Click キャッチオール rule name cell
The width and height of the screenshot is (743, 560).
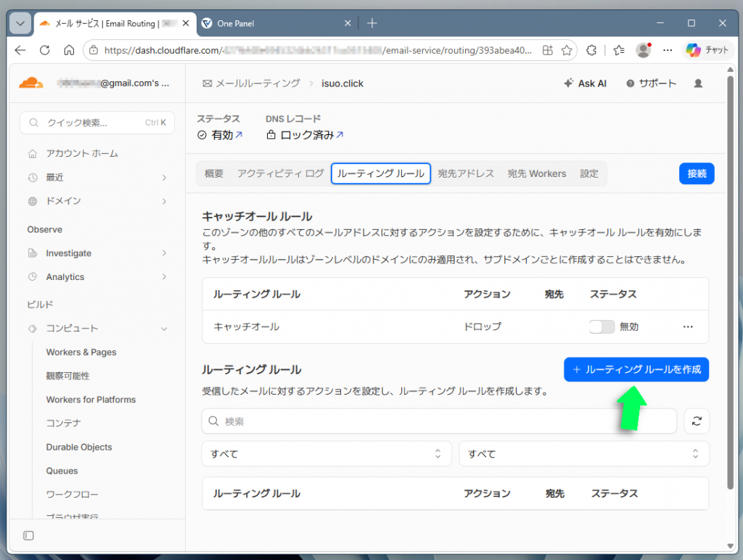247,326
